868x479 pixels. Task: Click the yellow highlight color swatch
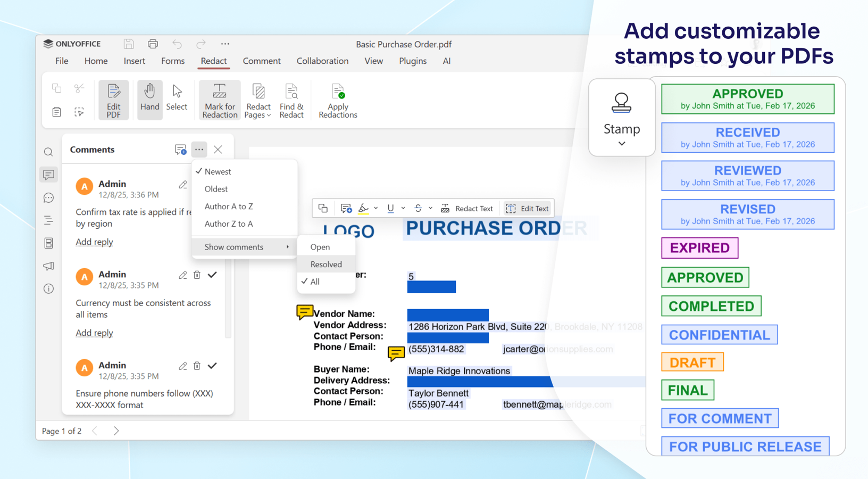[365, 208]
